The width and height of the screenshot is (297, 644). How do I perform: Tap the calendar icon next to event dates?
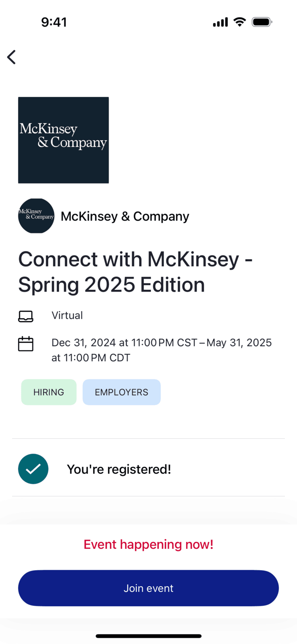pyautogui.click(x=26, y=344)
